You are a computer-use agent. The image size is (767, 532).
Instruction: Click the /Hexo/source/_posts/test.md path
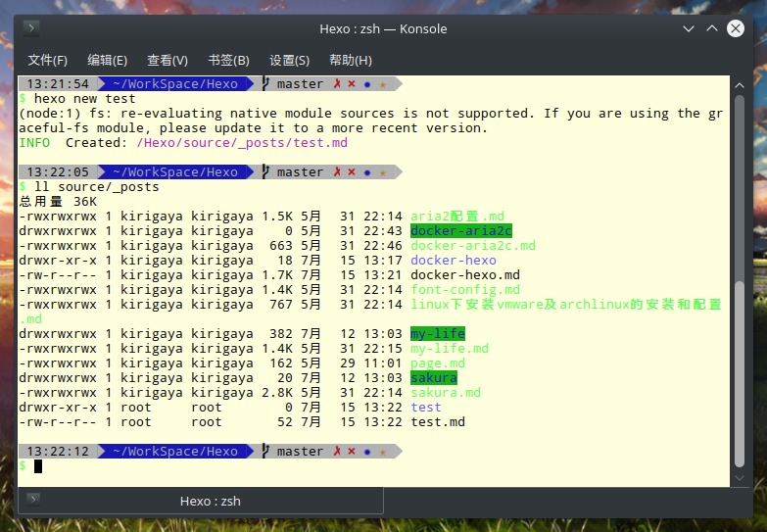(x=242, y=143)
